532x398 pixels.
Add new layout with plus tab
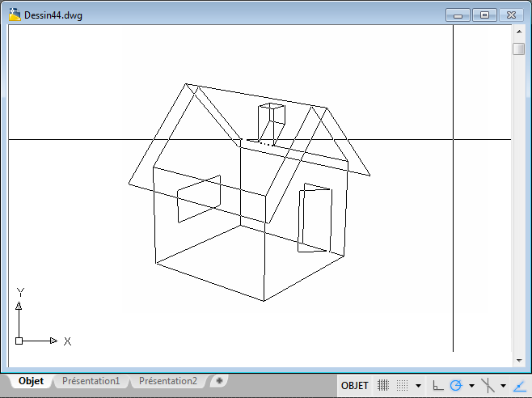click(x=219, y=381)
